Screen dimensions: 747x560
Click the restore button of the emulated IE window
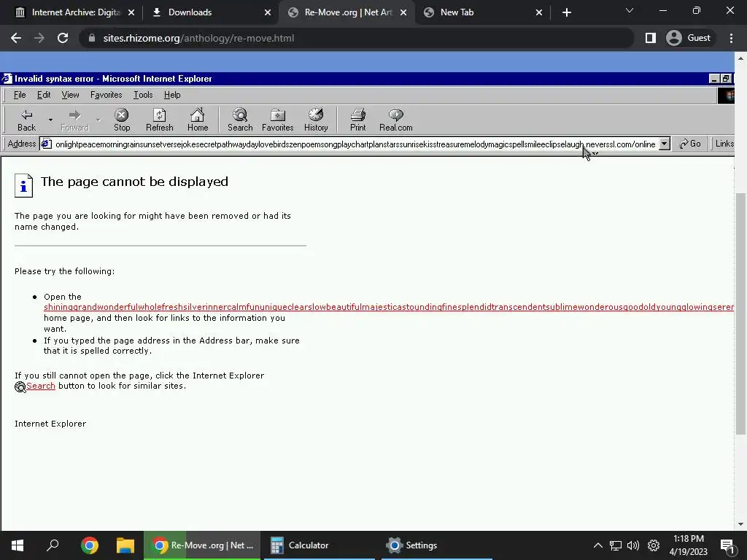tap(726, 79)
